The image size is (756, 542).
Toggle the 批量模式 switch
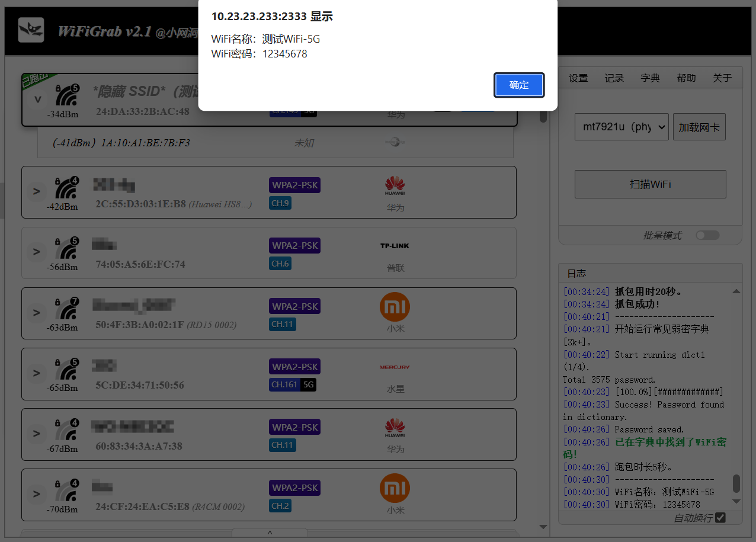(x=707, y=235)
